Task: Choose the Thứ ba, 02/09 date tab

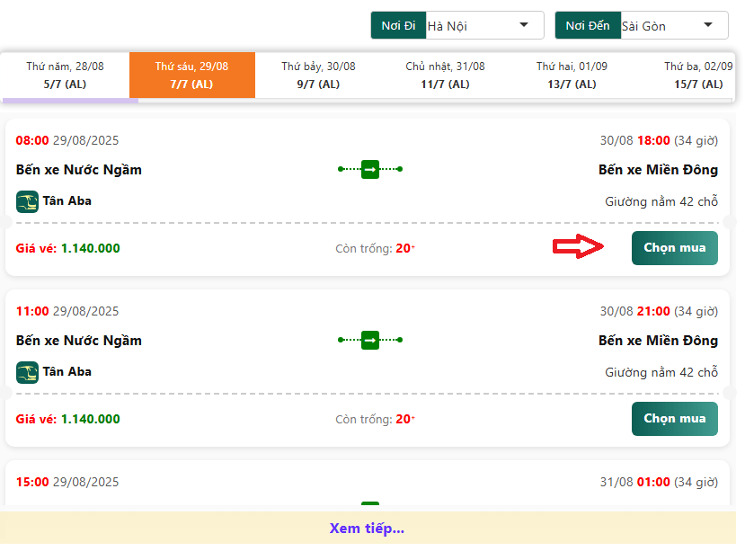Action: (x=697, y=75)
